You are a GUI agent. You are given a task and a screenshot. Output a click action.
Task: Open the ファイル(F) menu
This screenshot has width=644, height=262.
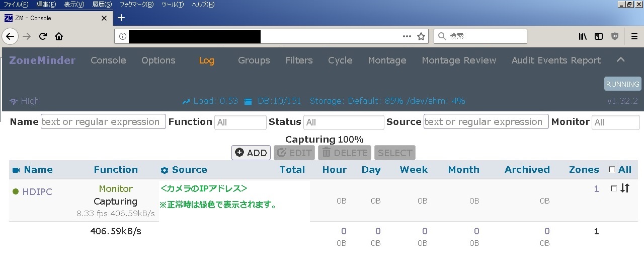(x=16, y=5)
